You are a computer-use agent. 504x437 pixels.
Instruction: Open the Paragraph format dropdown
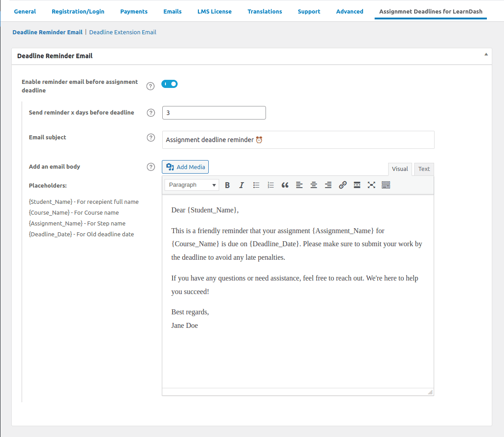192,185
